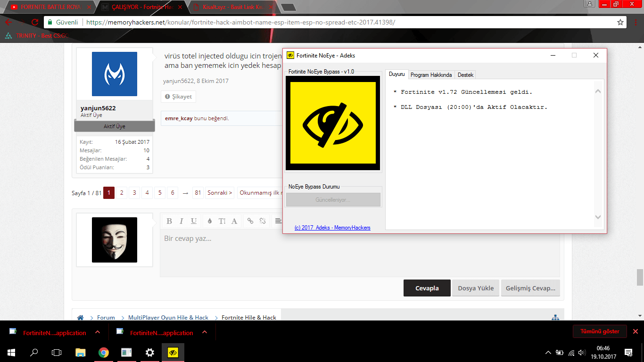Go to page 6 of the thread
The width and height of the screenshot is (644, 362).
[x=173, y=193]
